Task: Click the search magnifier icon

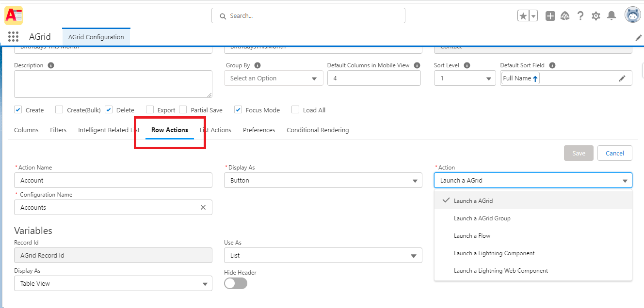Action: (223, 16)
